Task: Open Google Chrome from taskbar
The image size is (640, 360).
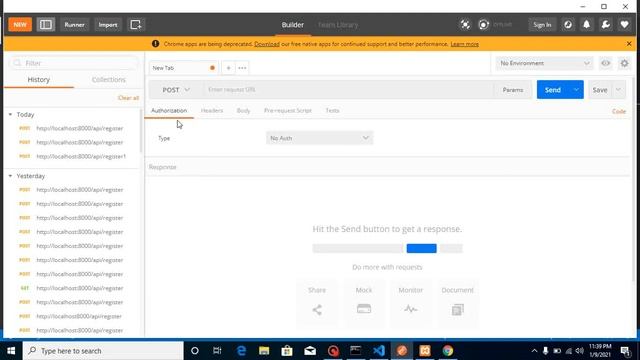Action: point(448,351)
